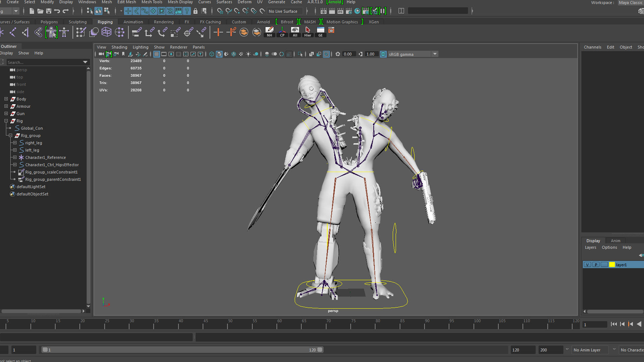
Task: Click the Hier shelf button
Action: [x=308, y=32]
